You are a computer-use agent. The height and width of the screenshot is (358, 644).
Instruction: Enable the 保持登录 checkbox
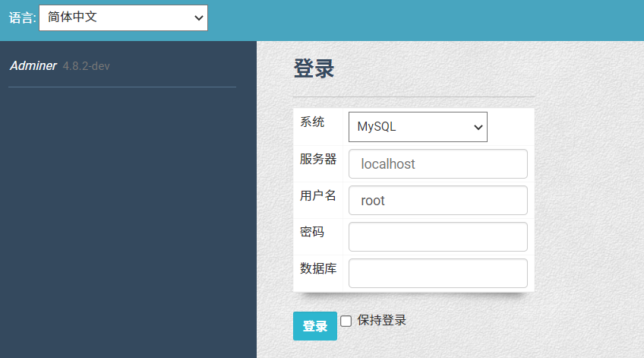[x=346, y=321]
